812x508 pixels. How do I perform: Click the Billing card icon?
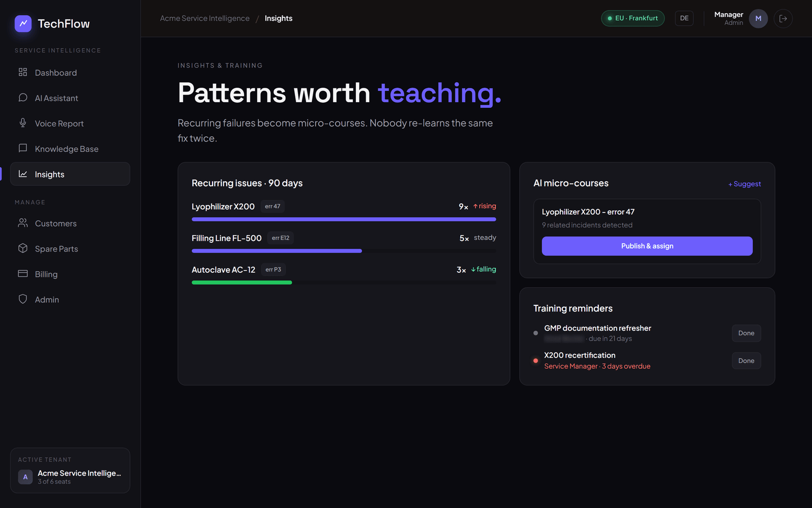(x=23, y=274)
